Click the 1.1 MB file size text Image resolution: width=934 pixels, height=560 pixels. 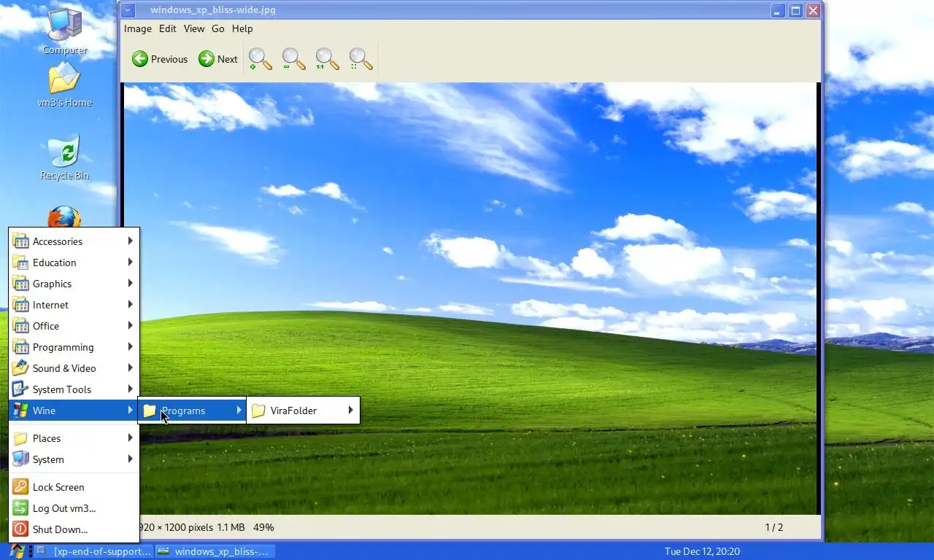tap(231, 527)
